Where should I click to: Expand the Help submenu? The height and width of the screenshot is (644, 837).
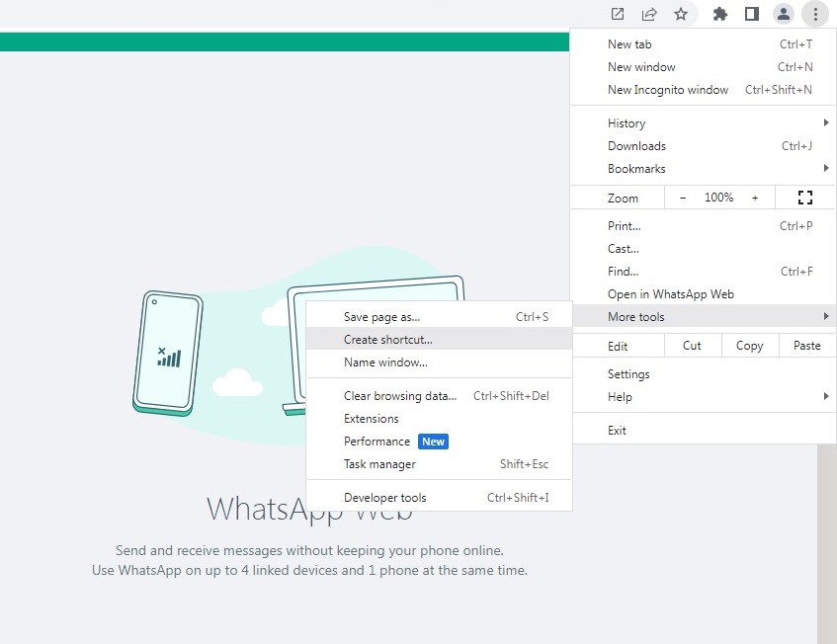click(704, 397)
